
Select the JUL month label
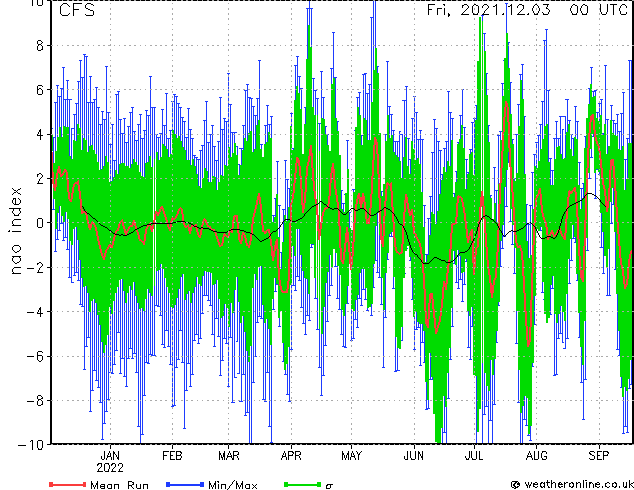click(474, 456)
